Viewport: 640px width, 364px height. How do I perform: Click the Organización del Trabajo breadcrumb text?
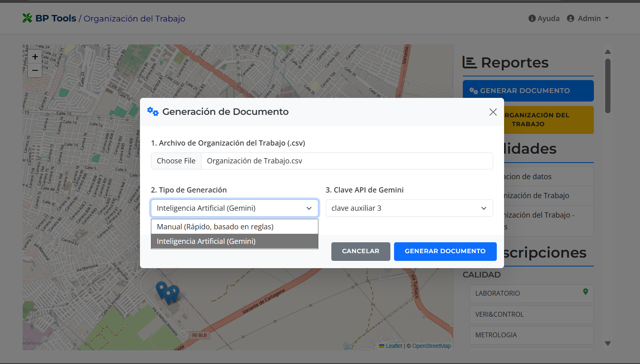[134, 19]
